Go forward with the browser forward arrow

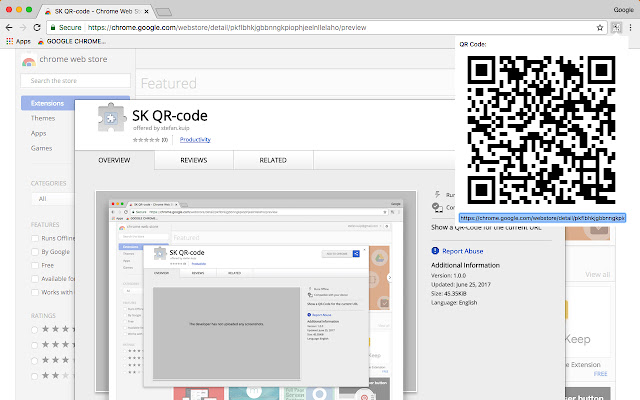point(23,27)
